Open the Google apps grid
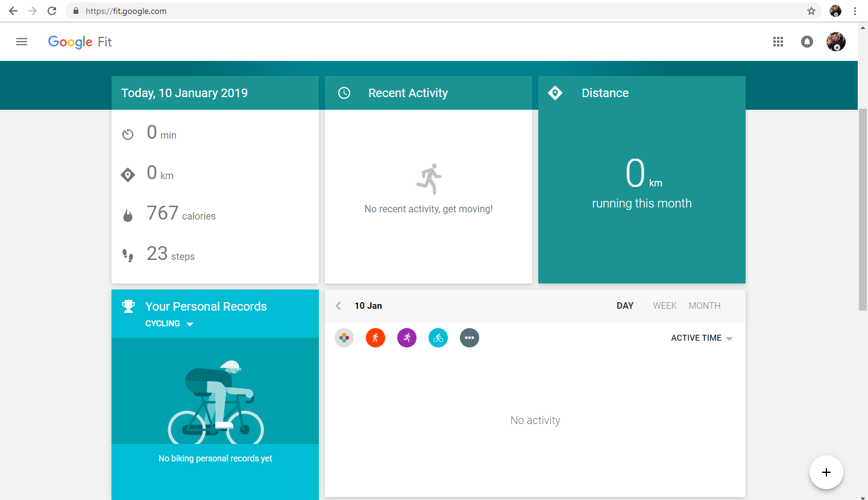The image size is (868, 500). (778, 42)
